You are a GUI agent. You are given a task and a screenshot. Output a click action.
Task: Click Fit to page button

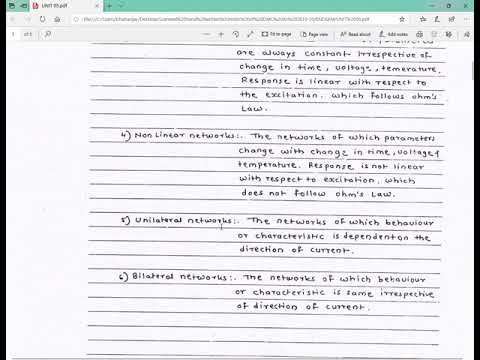[x=277, y=34]
